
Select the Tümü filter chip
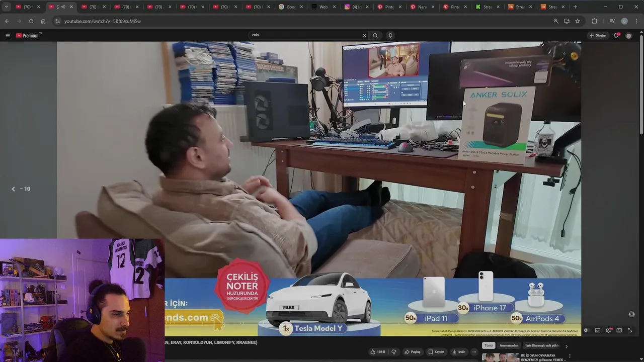[489, 345]
